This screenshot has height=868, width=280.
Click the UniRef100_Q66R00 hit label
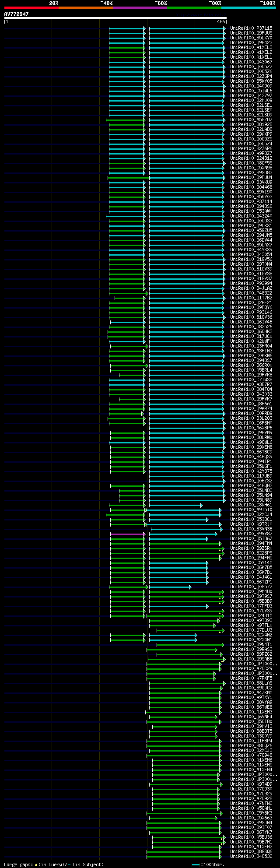click(251, 365)
